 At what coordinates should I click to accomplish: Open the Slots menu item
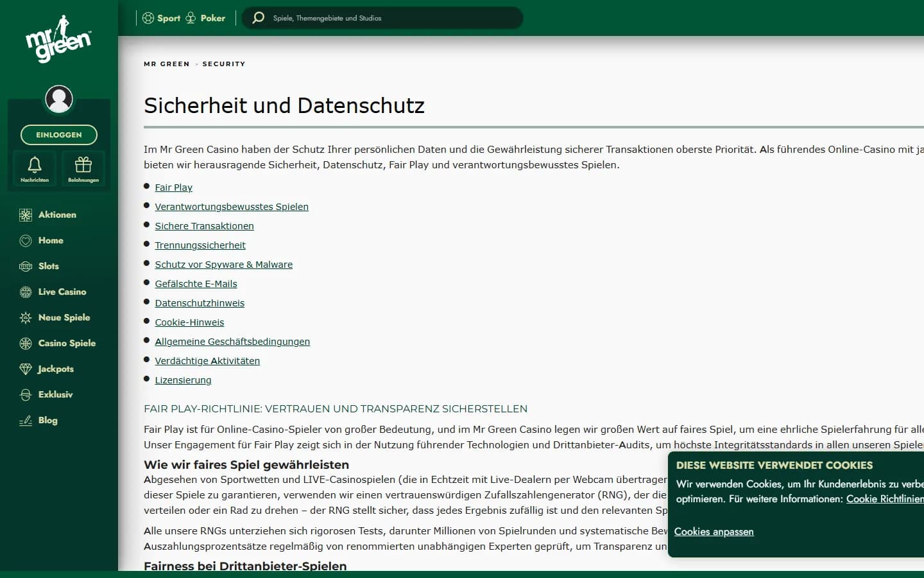[x=49, y=266]
